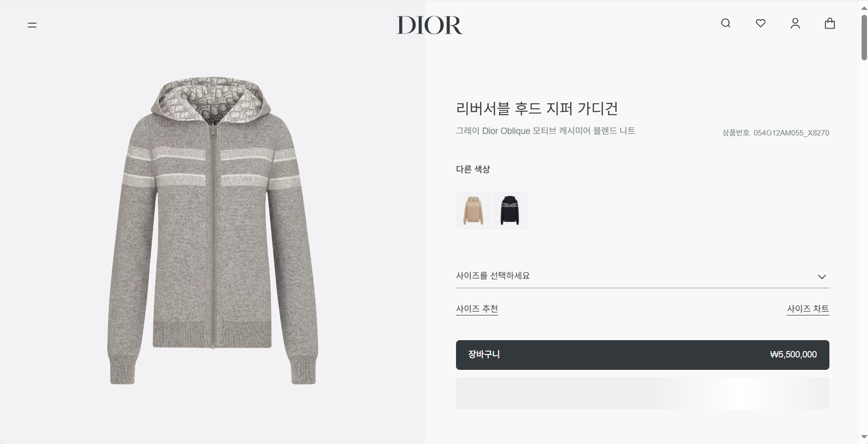
Task: Select the beige cardigan color variant
Action: tap(473, 210)
